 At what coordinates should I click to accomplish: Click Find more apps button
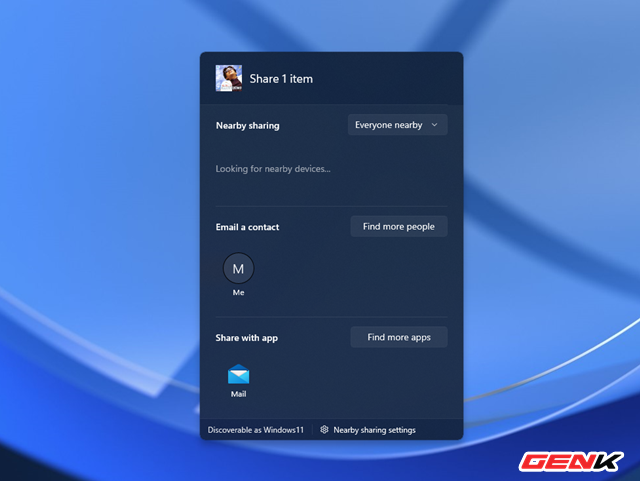[399, 337]
